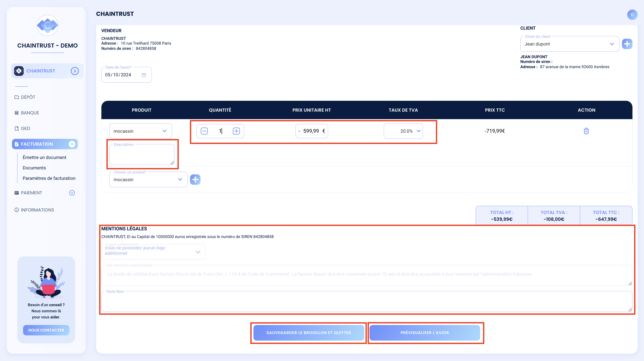Click the CHAINTRUST company selector
This screenshot has width=644, height=361.
click(48, 71)
